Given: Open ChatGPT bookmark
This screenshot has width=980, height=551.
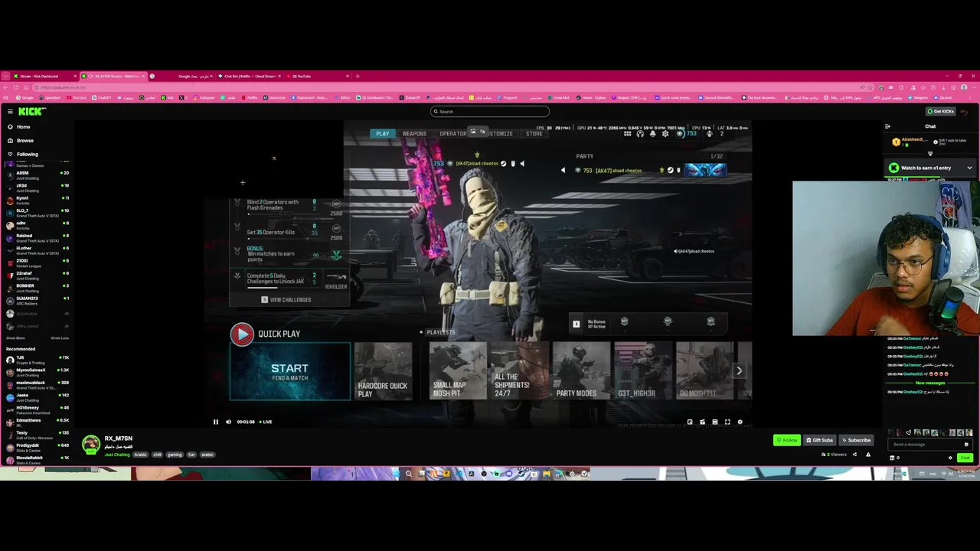Looking at the screenshot, I should pos(101,98).
